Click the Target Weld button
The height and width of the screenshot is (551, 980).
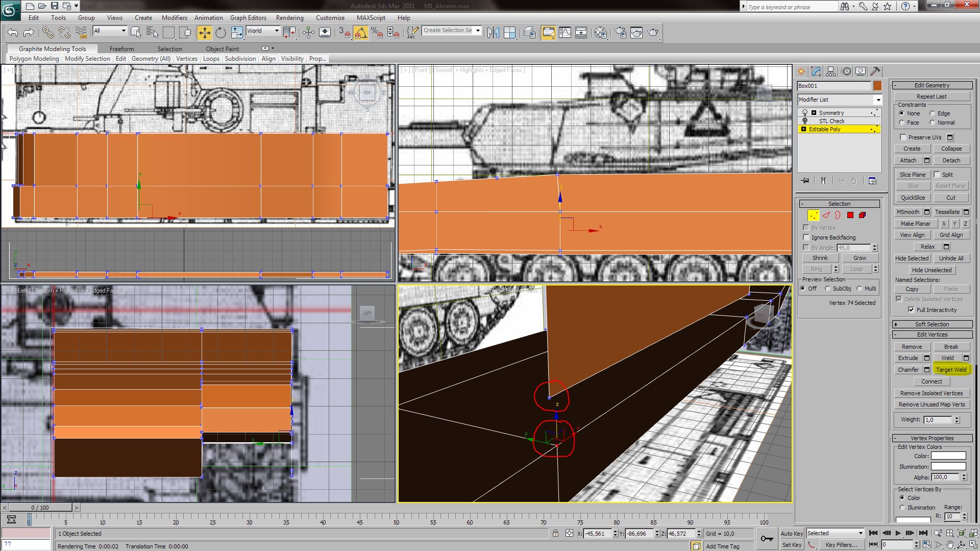tap(951, 370)
